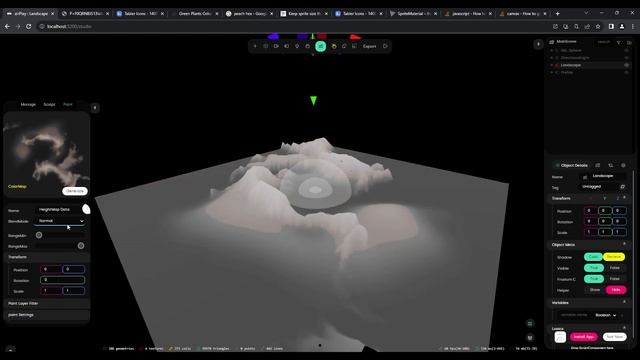
Task: Toggle visibility of Landscape in hierarchy
Action: (627, 65)
